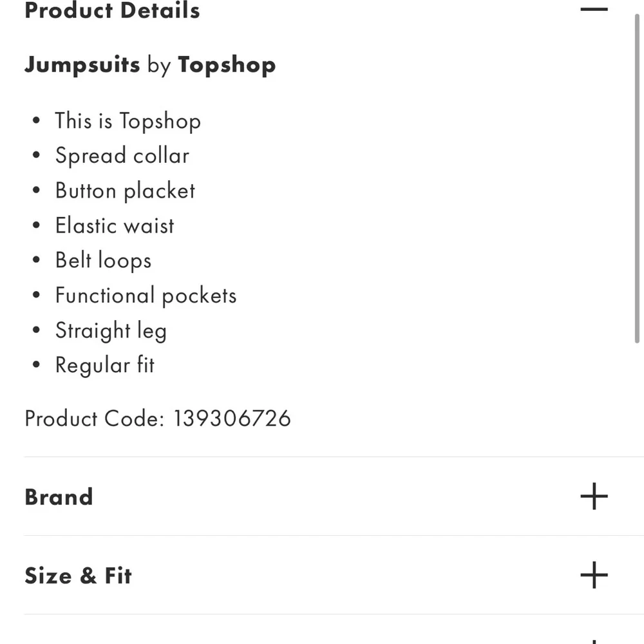644x644 pixels.
Task: Open the Topshop brand link
Action: [227, 64]
